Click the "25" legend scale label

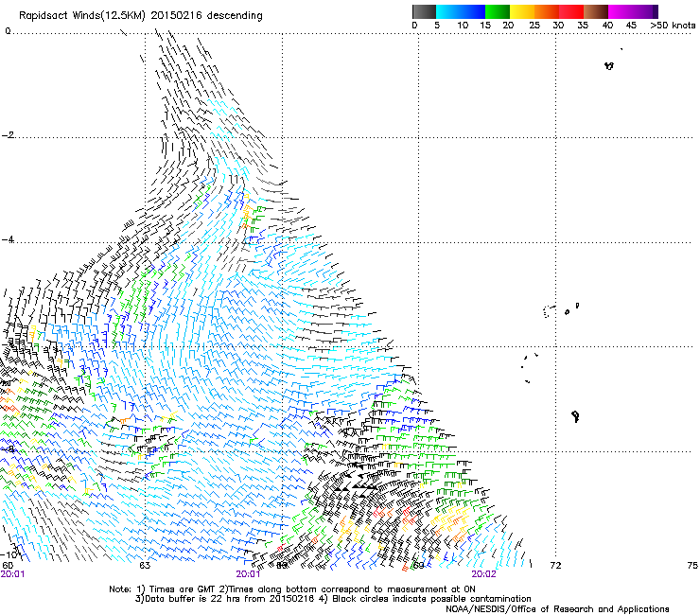click(534, 26)
